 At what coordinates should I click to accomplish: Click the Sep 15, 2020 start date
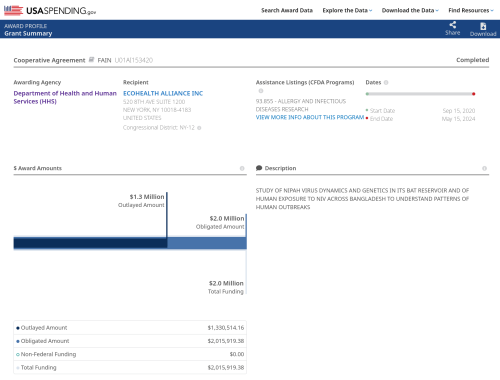(x=459, y=111)
